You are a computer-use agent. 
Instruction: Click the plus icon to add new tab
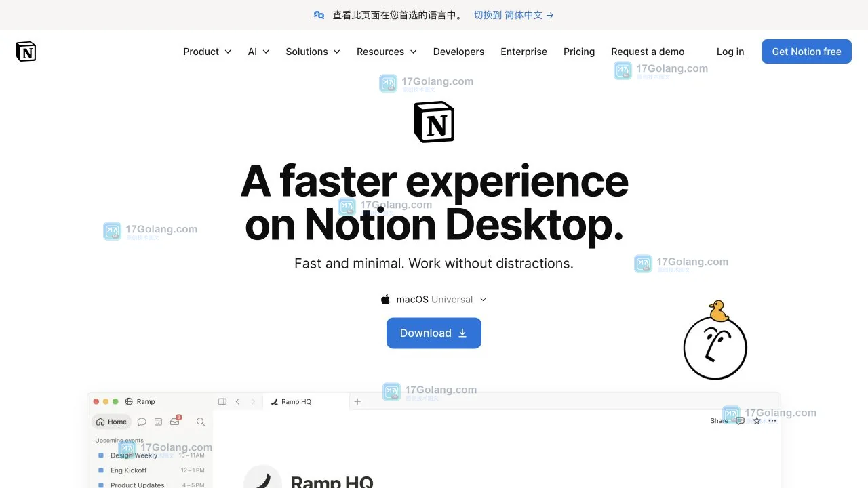tap(357, 402)
